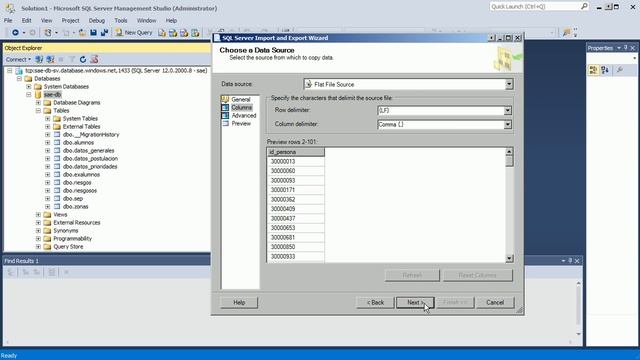
Task: Open Properties window position dropdown arrow
Action: coord(619,48)
